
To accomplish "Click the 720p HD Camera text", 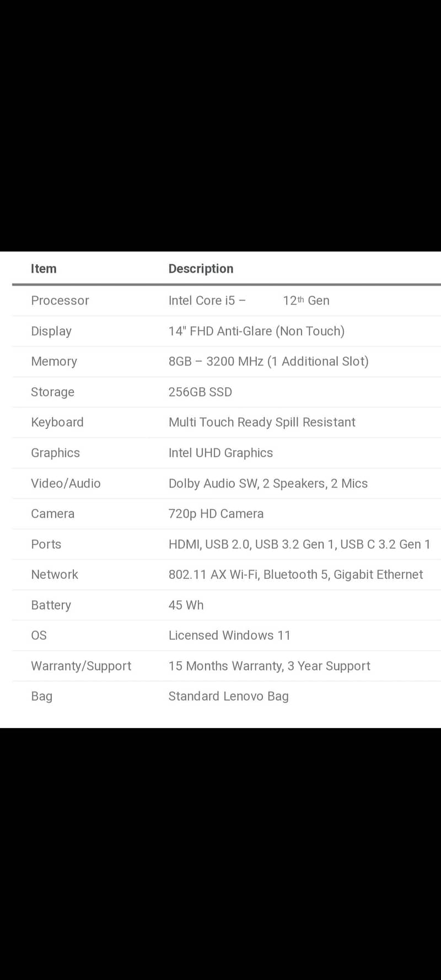I will 216,513.
